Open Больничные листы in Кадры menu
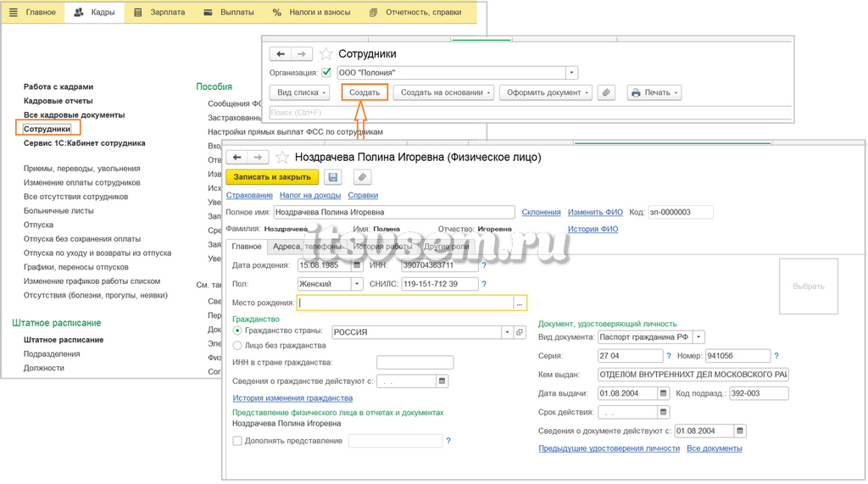Image resolution: width=868 pixels, height=484 pixels. point(58,211)
